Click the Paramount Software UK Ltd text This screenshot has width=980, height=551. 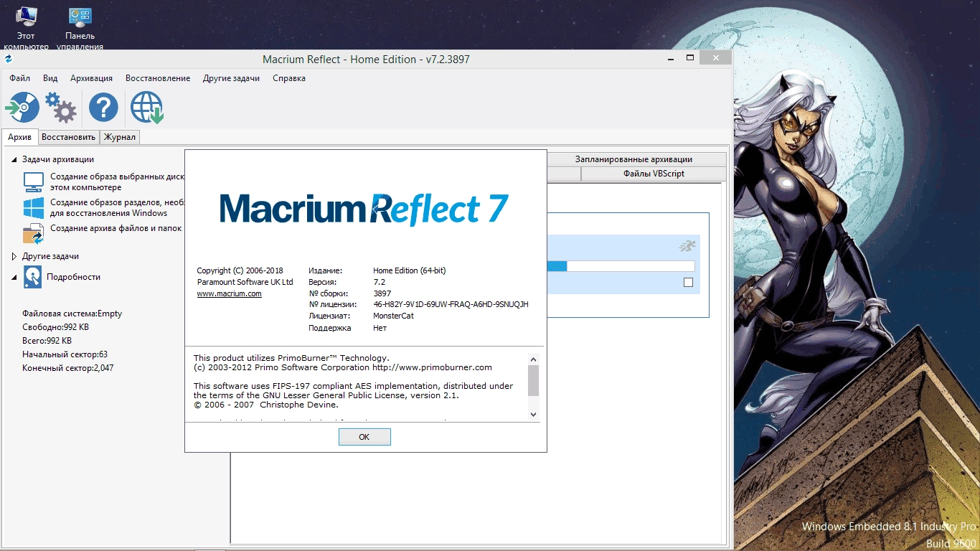pos(245,282)
